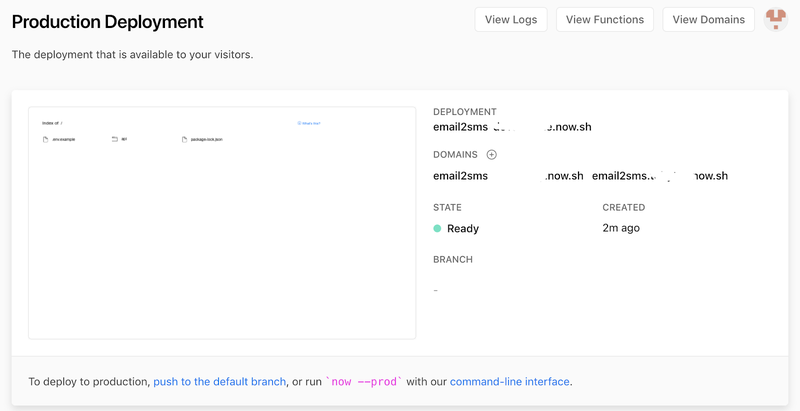Click the STATE label

coord(447,208)
